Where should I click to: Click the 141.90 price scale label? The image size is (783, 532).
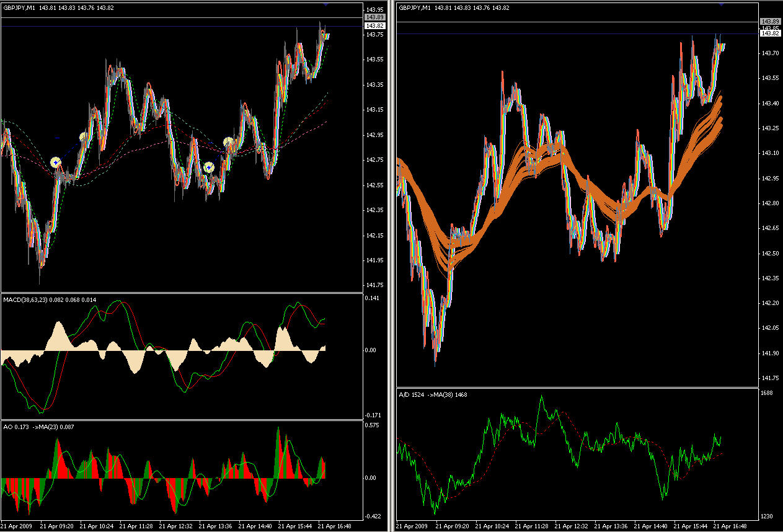pos(770,353)
